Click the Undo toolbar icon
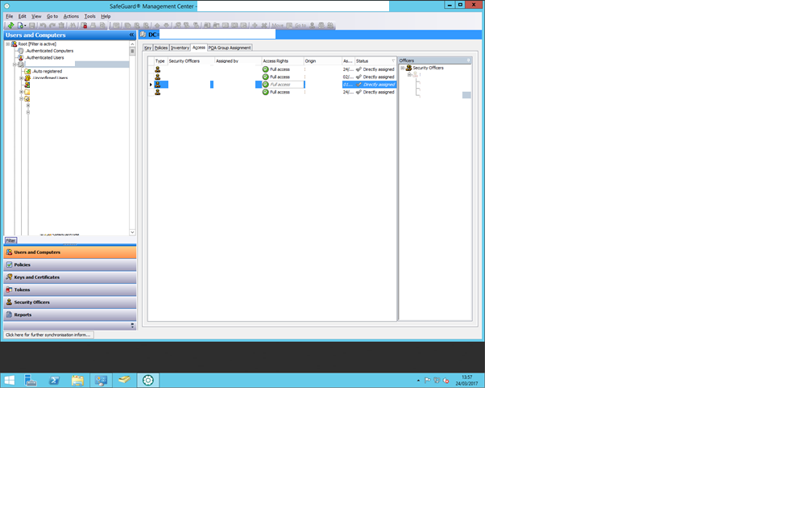The image size is (812, 508). [43, 25]
